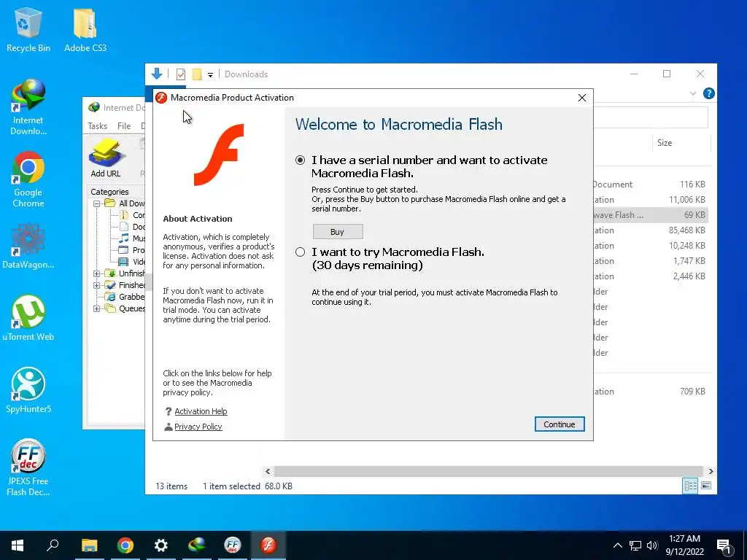The height and width of the screenshot is (560, 747).
Task: Open the Activation Help link
Action: 201,411
